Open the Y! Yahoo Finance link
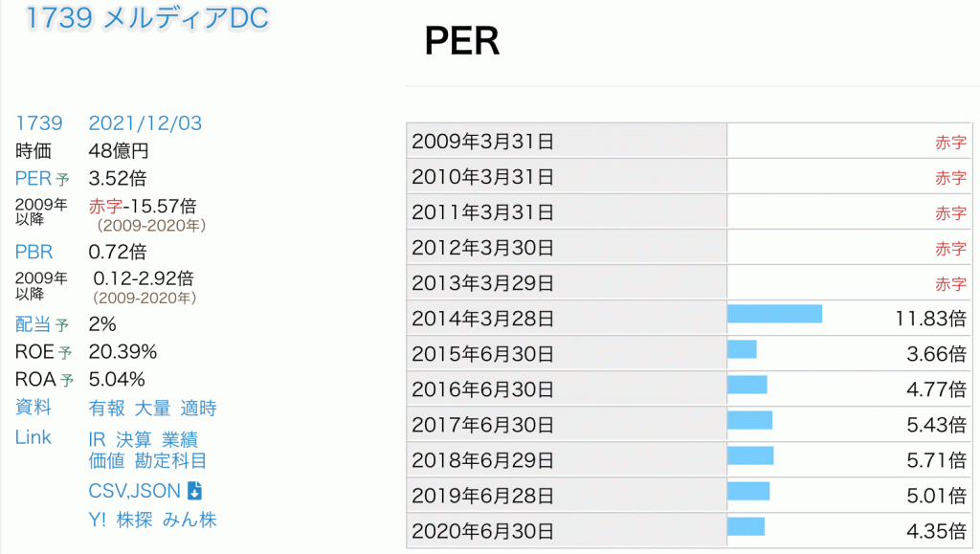 click(x=97, y=520)
